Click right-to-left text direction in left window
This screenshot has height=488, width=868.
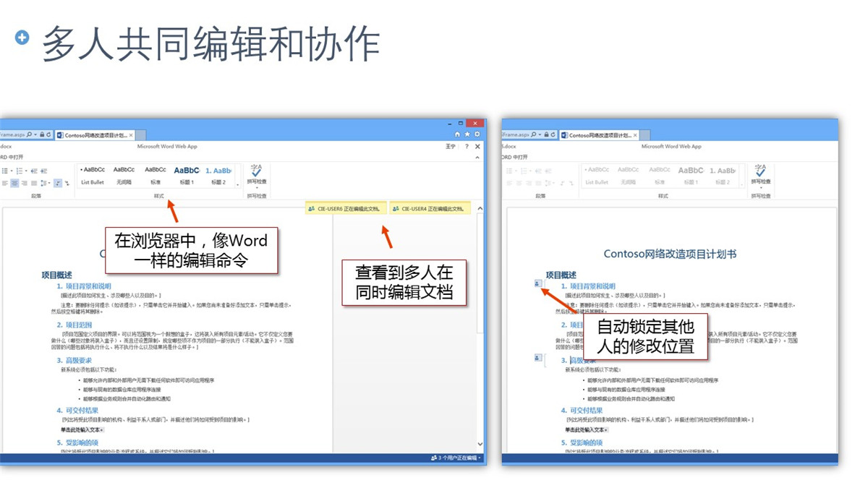pyautogui.click(x=67, y=183)
